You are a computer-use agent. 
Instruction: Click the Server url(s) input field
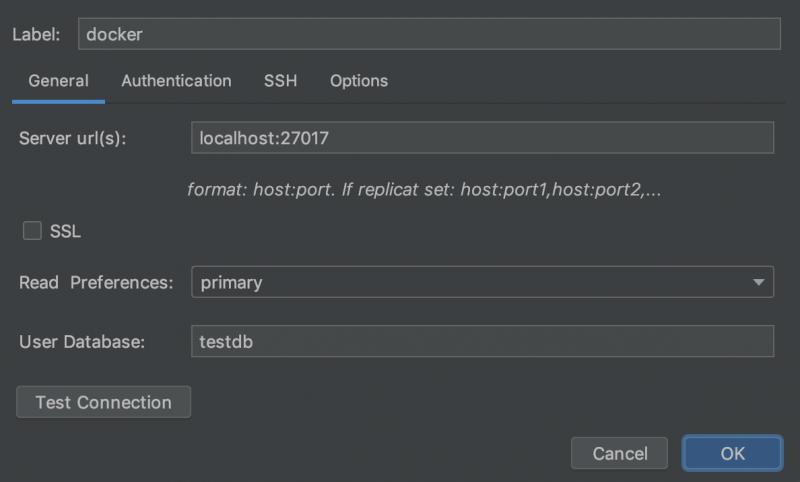pyautogui.click(x=482, y=138)
